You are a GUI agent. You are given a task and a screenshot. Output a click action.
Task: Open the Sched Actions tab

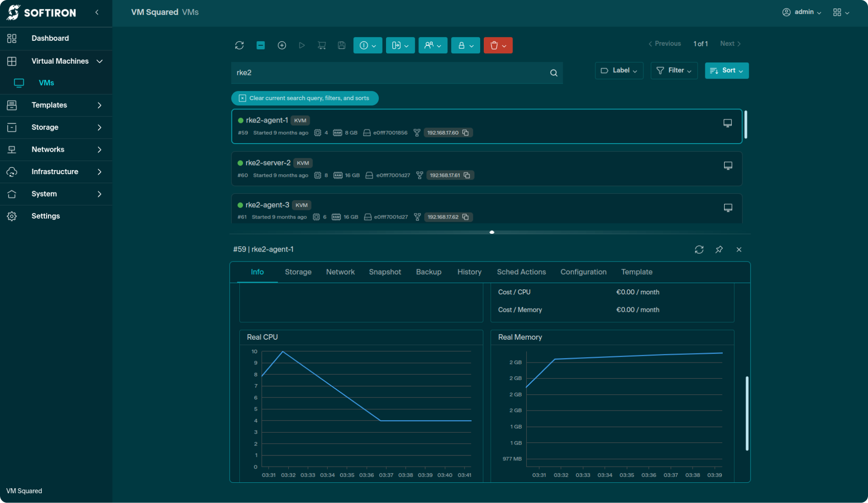pos(521,272)
